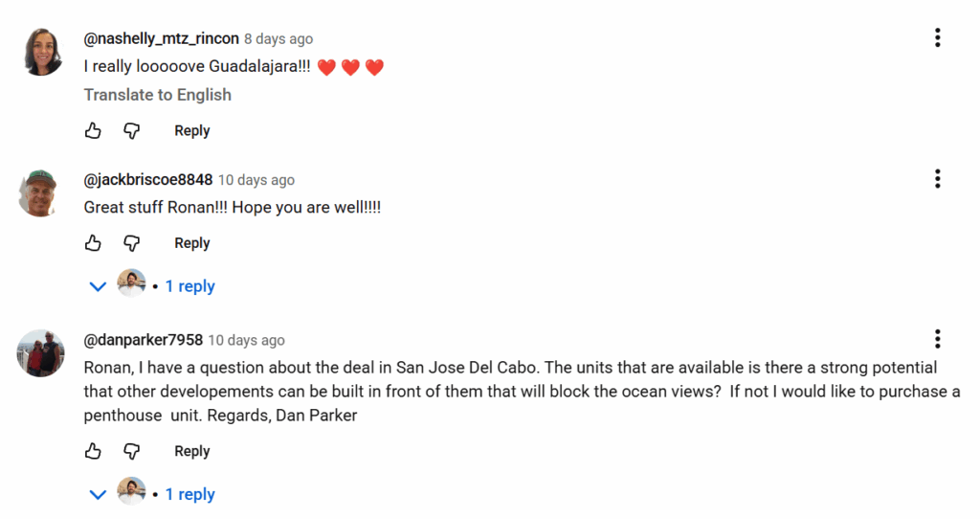The image size is (980, 519).
Task: Open @jackbriscoe8848's channel via username
Action: point(148,180)
